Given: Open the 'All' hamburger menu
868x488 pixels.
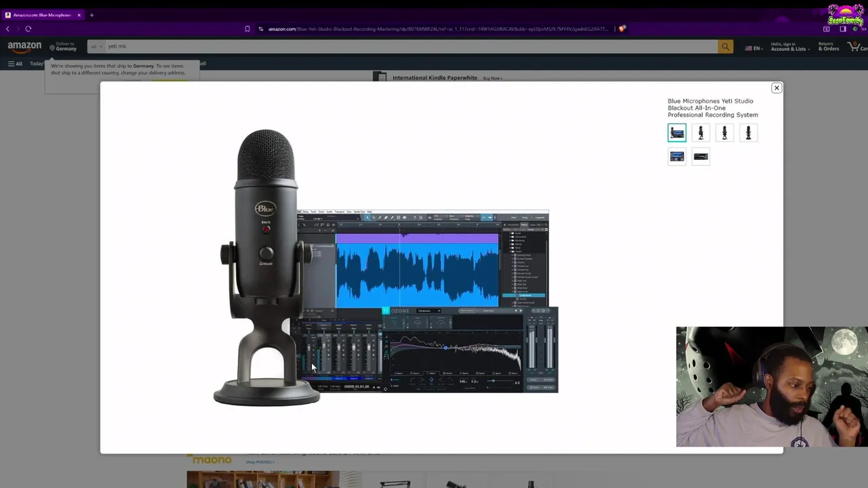Looking at the screenshot, I should (15, 64).
